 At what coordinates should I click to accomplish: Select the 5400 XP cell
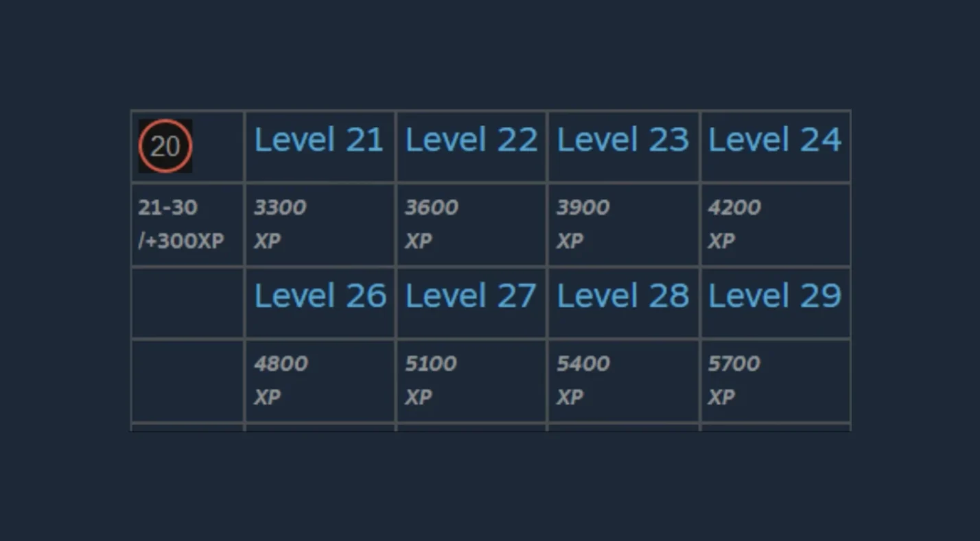point(583,380)
